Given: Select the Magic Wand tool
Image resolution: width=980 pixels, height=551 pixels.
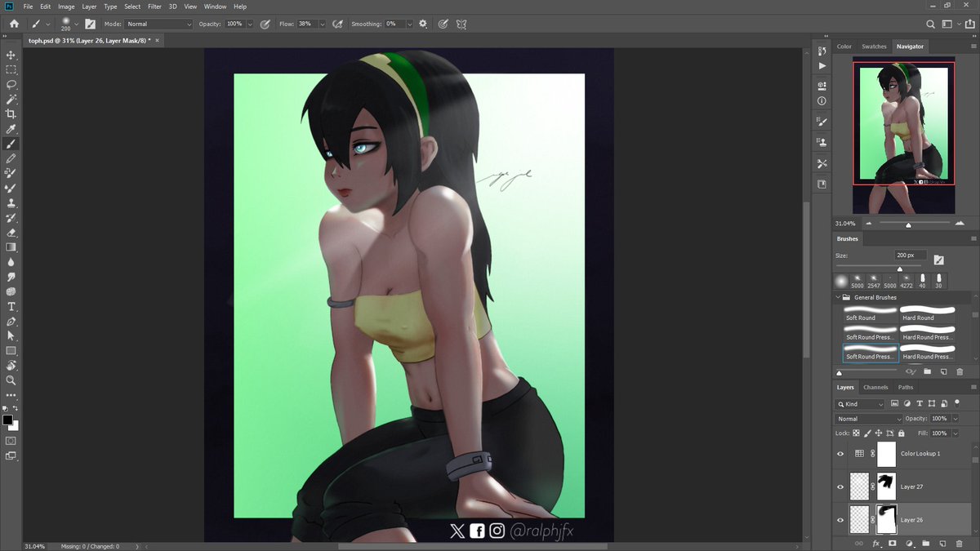Looking at the screenshot, I should (x=11, y=99).
